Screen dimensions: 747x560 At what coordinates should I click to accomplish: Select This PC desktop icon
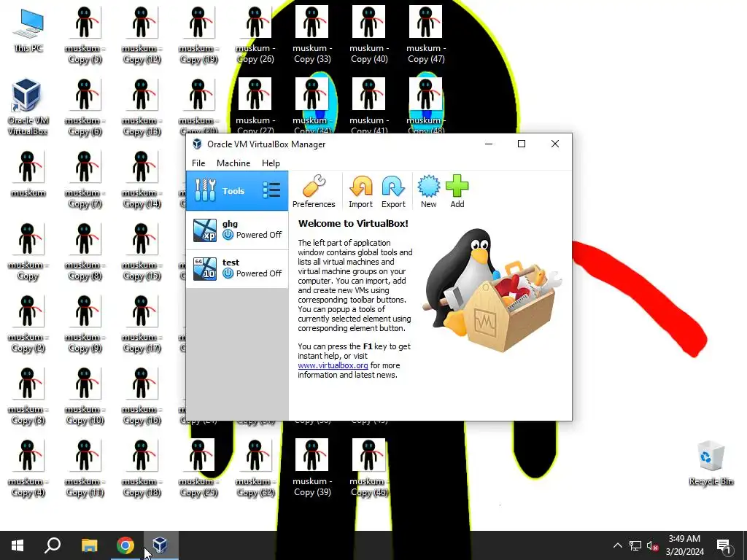[x=28, y=31]
